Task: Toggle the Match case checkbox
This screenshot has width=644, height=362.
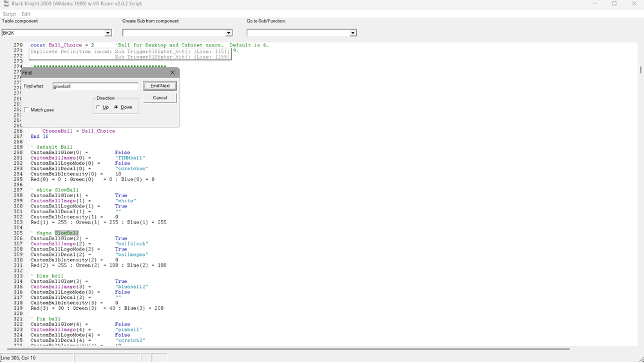Action: (x=26, y=110)
